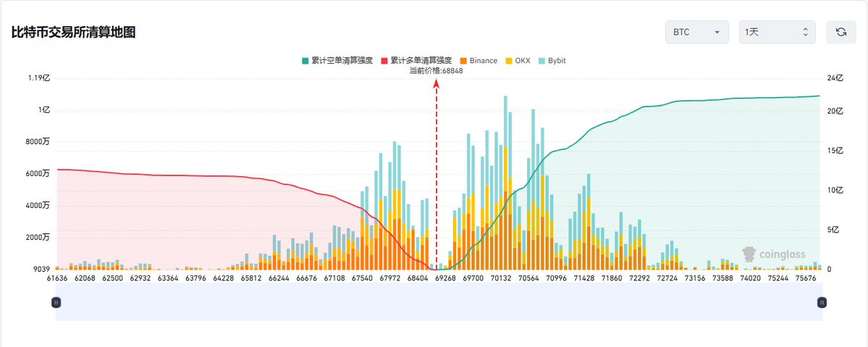Image resolution: width=868 pixels, height=347 pixels.
Task: Click x-axis label 62500
Action: coord(112,277)
